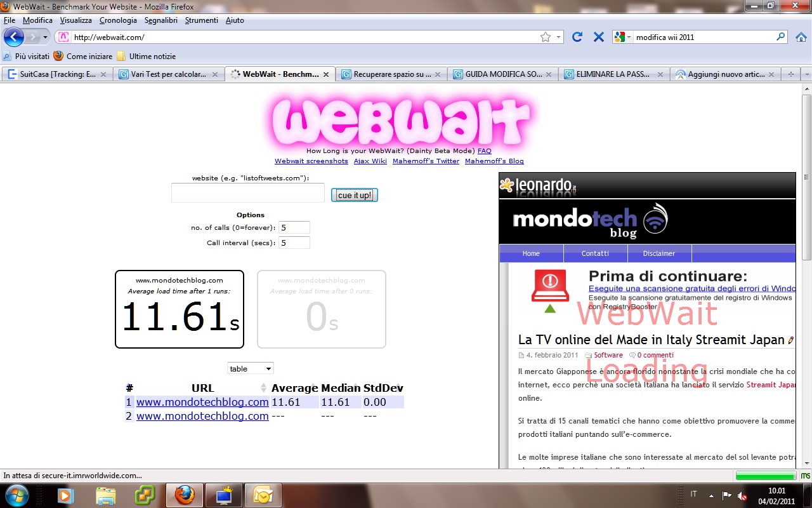This screenshot has width=812, height=508.
Task: Stop loading with the X icon
Action: pyautogui.click(x=598, y=37)
